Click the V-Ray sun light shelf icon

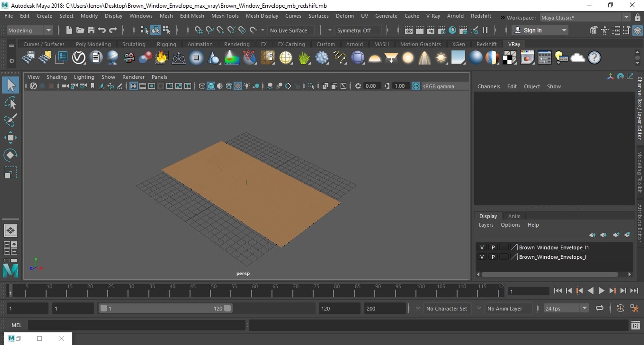[x=441, y=58]
